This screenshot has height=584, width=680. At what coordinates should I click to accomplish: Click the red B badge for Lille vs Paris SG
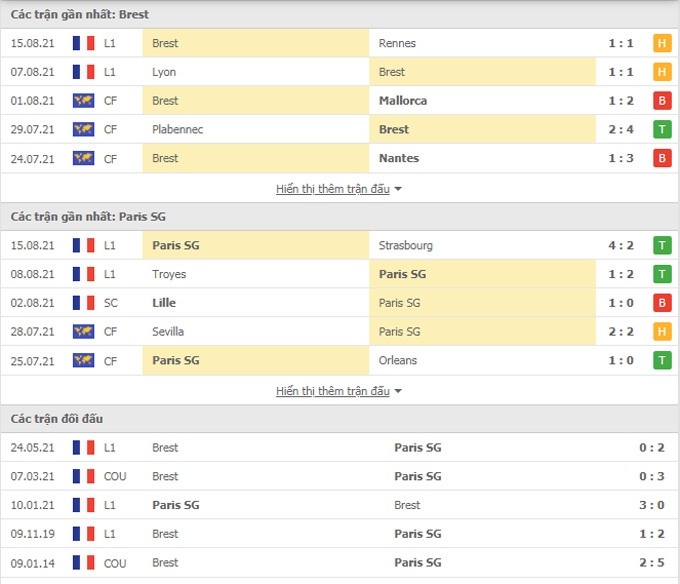[x=662, y=303]
